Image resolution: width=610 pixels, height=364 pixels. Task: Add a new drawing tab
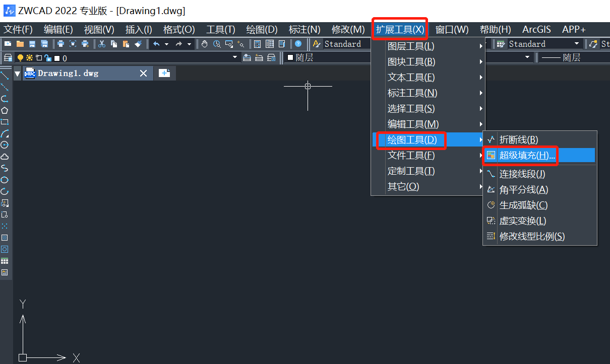point(164,74)
